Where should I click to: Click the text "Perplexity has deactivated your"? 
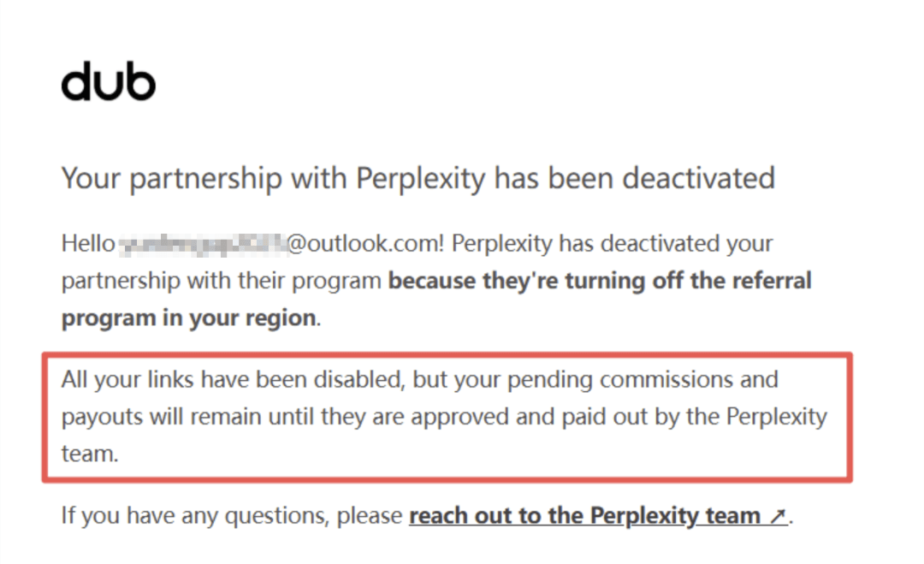612,244
